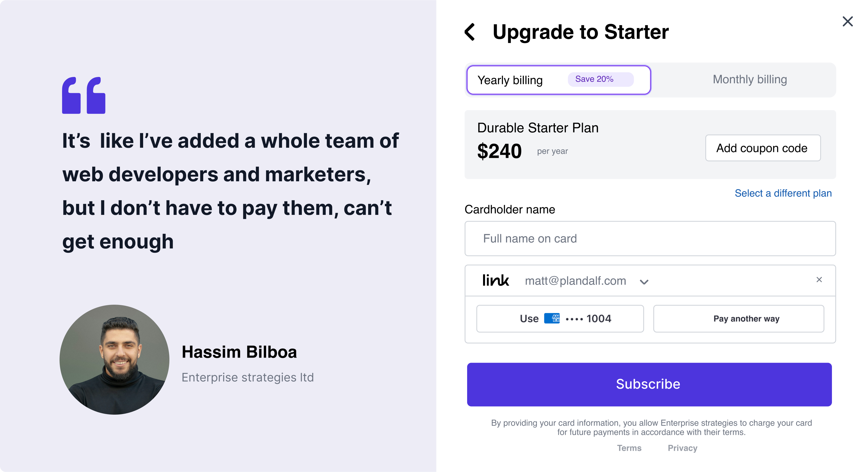Viewport: 868px width, 472px height.
Task: Click the Link logo in payment box
Action: tap(495, 281)
